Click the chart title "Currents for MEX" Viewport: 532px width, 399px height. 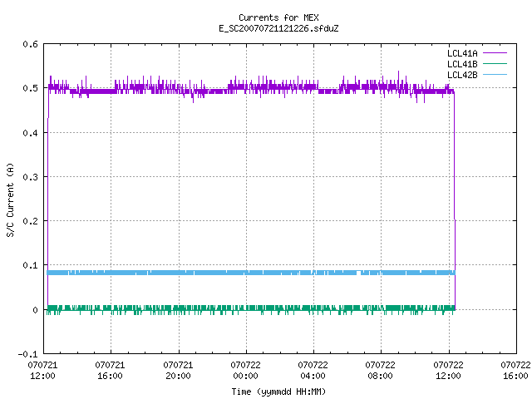coord(278,17)
